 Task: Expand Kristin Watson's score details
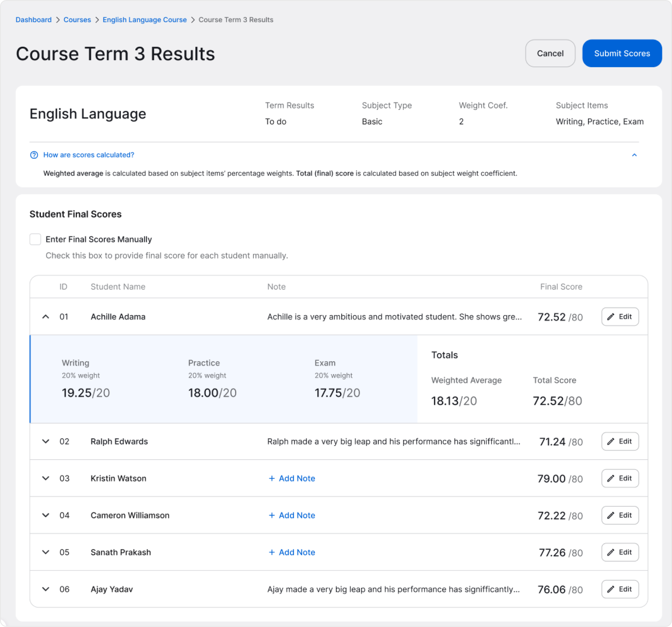(45, 478)
